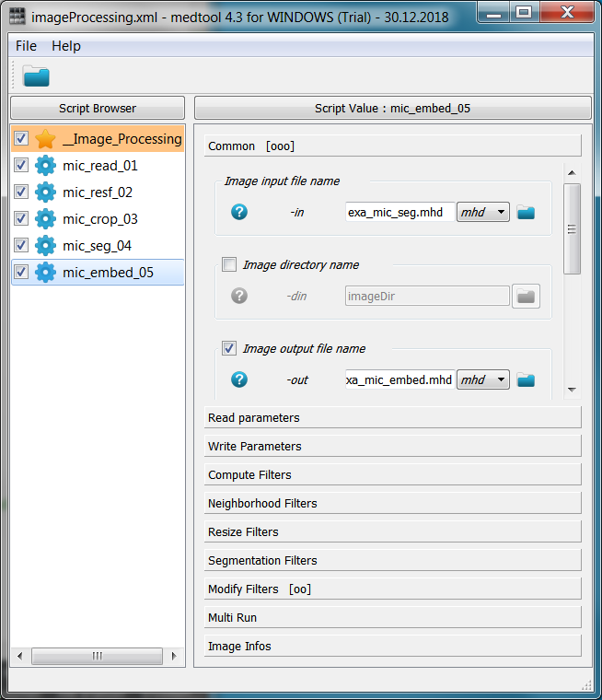Minimize the medtool window
This screenshot has height=700, width=602.
(x=493, y=12)
